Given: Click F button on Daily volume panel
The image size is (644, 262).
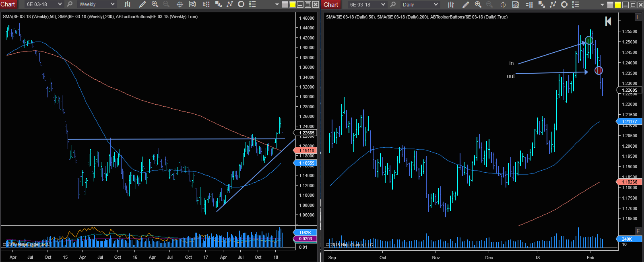Looking at the screenshot, I should pyautogui.click(x=638, y=231).
